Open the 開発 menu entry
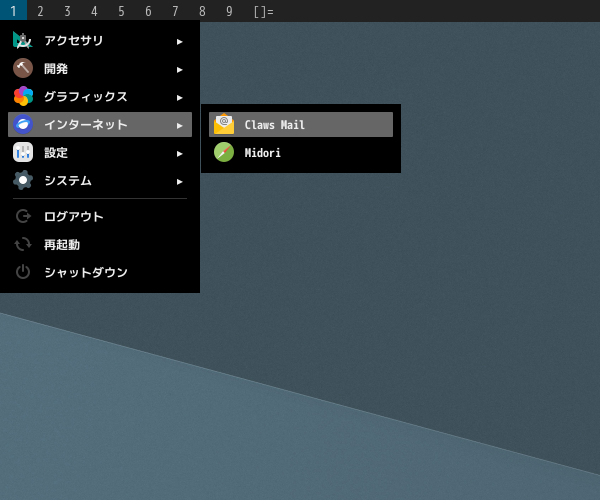The height and width of the screenshot is (500, 600). coord(100,68)
